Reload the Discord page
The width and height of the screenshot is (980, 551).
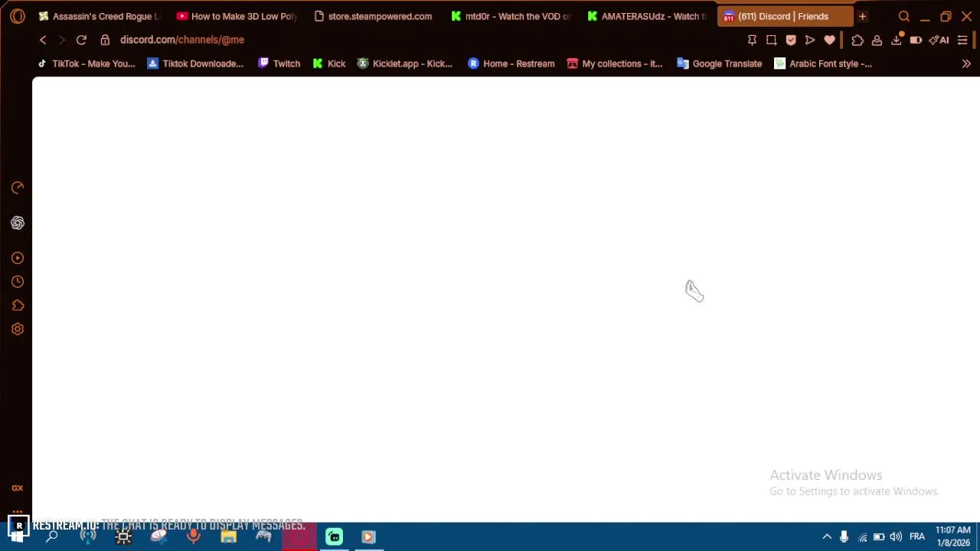(x=81, y=40)
